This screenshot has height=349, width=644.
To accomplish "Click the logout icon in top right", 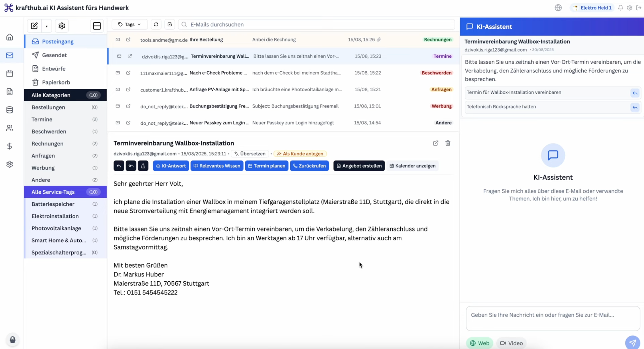I will (x=639, y=8).
